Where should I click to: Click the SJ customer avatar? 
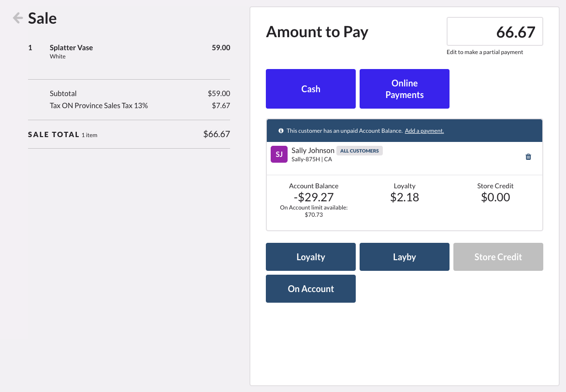279,154
